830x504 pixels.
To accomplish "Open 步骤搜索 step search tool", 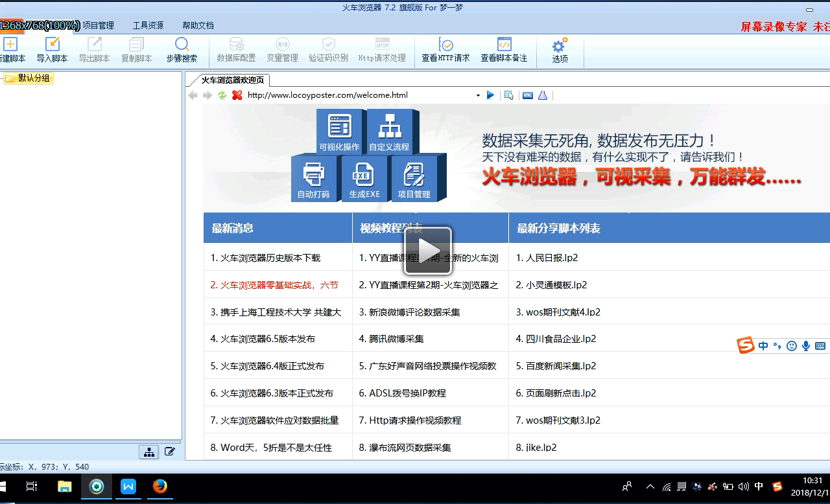I will coord(182,44).
